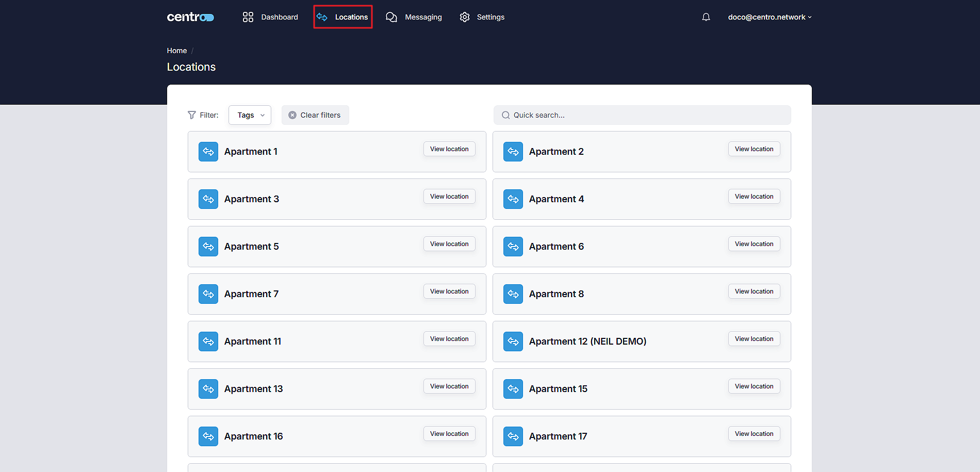
Task: Click the Apartment 8 location icon
Action: 513,294
